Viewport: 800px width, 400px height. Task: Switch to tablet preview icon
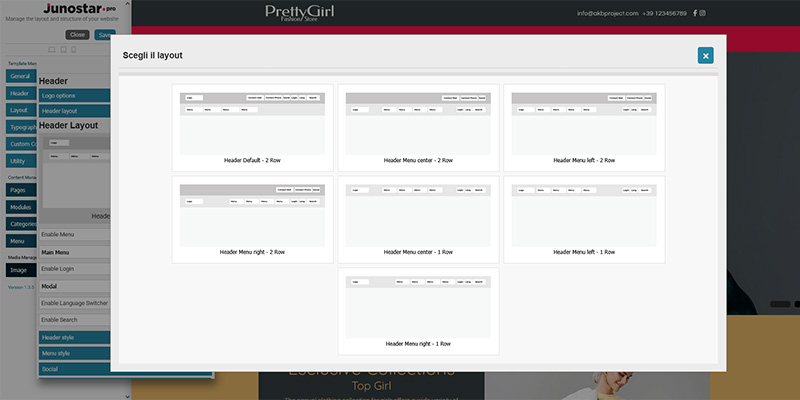63,49
